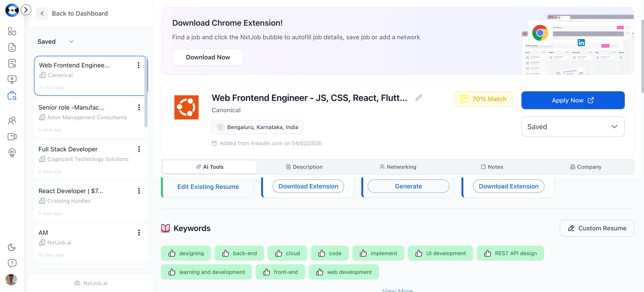Open the cover letter icon in sidebar
Image resolution: width=644 pixels, height=292 pixels.
[12, 63]
